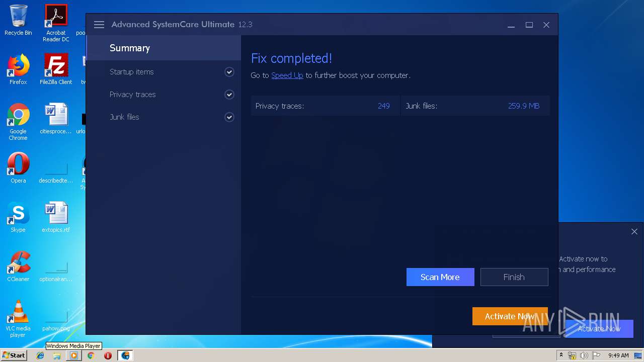
Task: Open the hamburger menu in Advanced SystemCare
Action: tap(99, 25)
